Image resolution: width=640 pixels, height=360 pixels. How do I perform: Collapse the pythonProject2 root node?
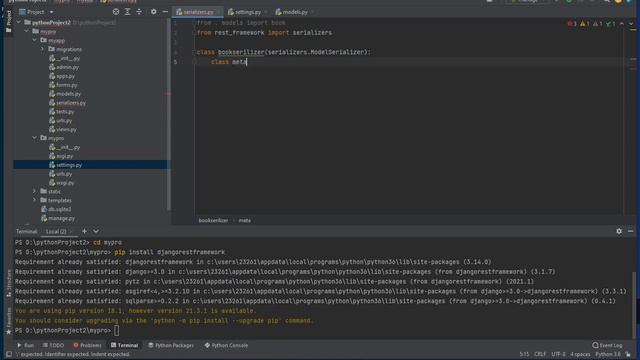tap(19, 22)
